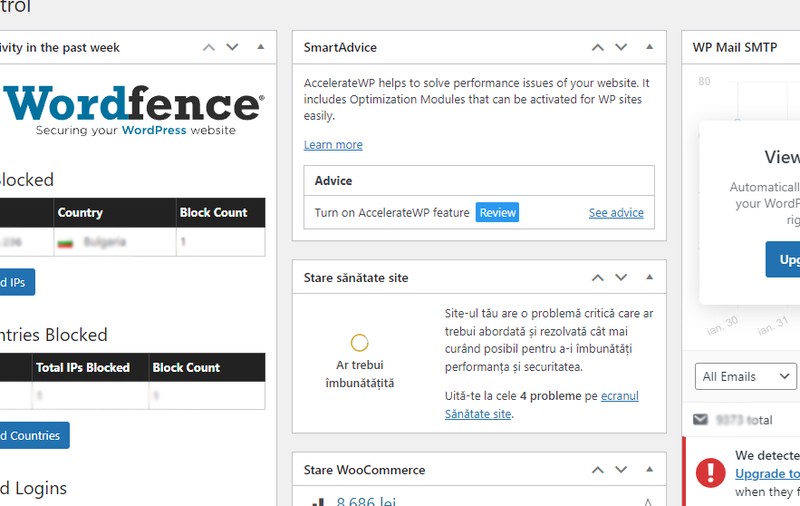Collapse the Wordfence activity widget
The width and height of the screenshot is (800, 506).
tap(261, 47)
